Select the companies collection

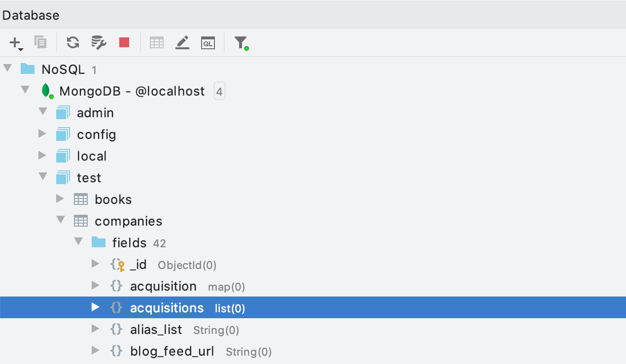coord(128,221)
